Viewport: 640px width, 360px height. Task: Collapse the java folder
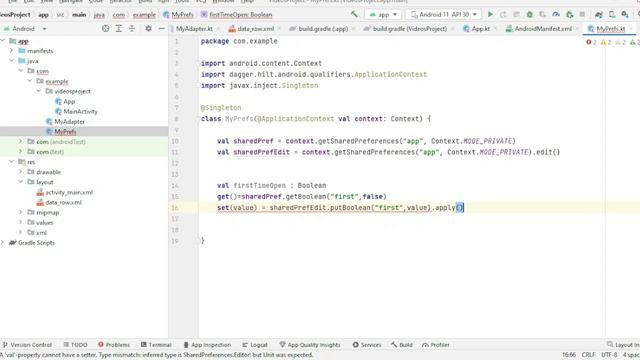coord(11,60)
